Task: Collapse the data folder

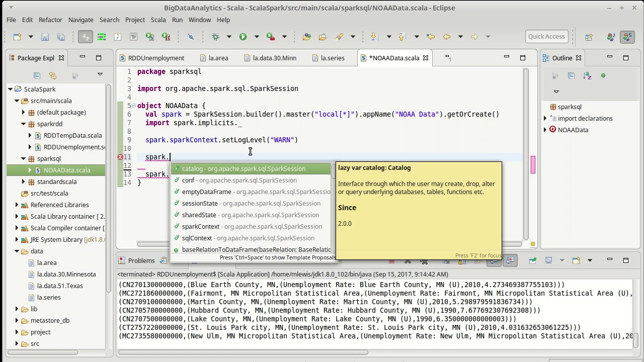Action: tap(17, 251)
